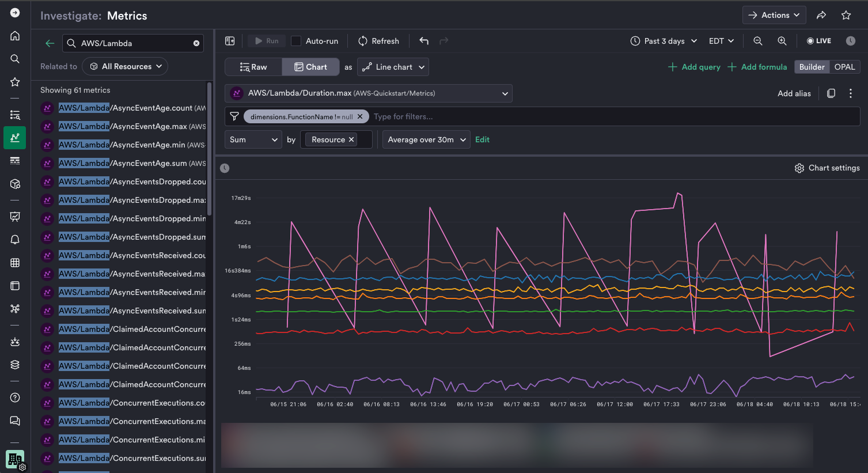The height and width of the screenshot is (473, 868).
Task: Click Add formula
Action: (757, 67)
